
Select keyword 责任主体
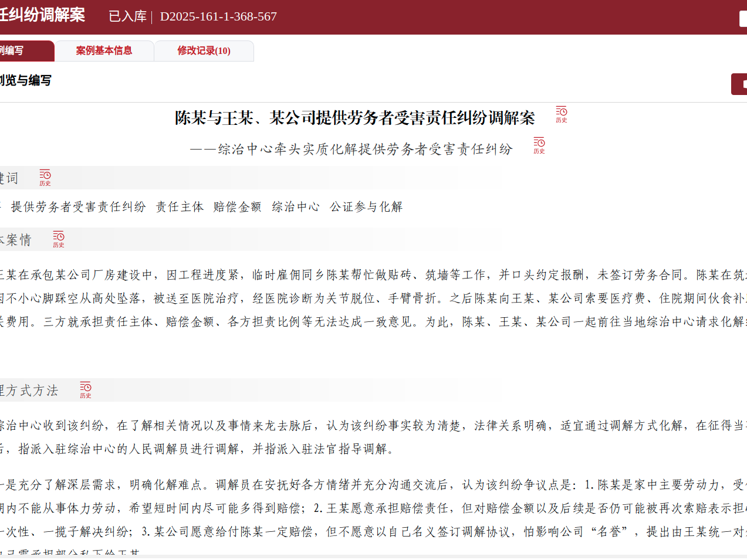180,206
